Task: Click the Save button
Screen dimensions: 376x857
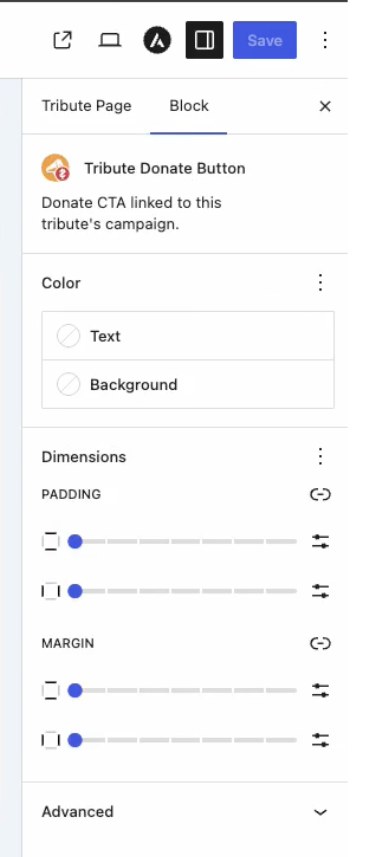Action: [265, 40]
